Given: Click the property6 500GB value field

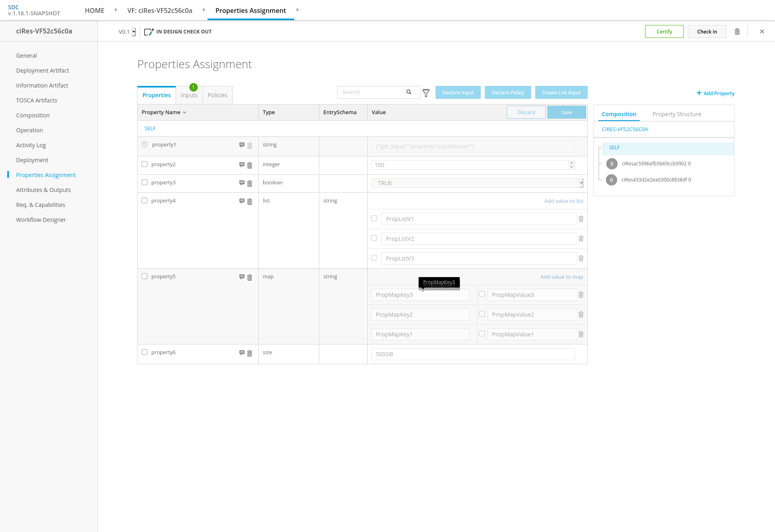Looking at the screenshot, I should (473, 354).
